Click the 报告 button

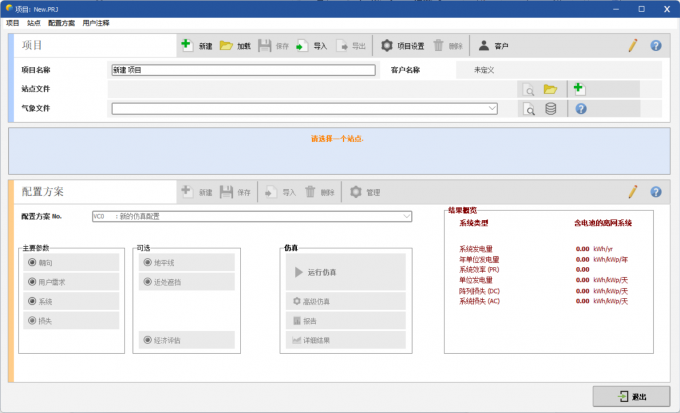pyautogui.click(x=346, y=321)
